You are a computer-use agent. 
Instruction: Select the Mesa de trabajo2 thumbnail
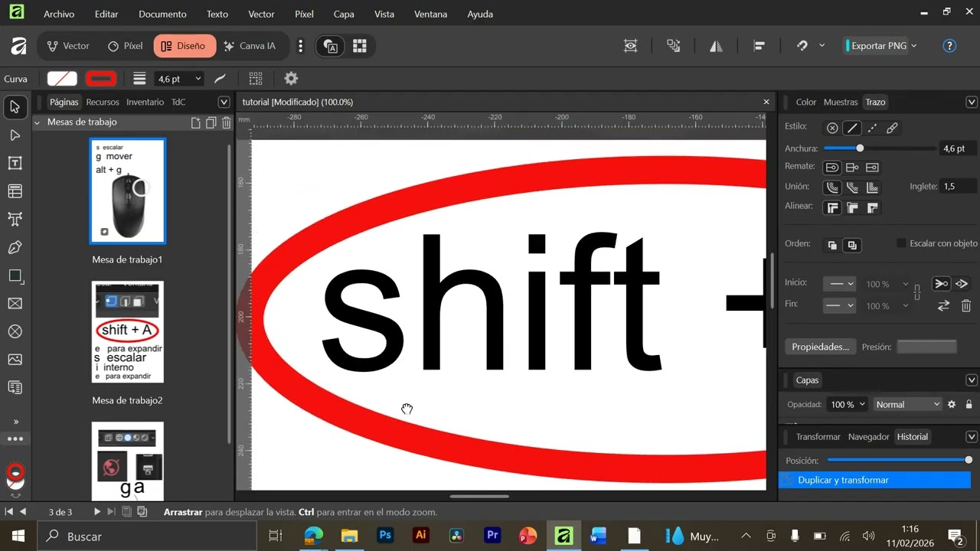pos(127,331)
